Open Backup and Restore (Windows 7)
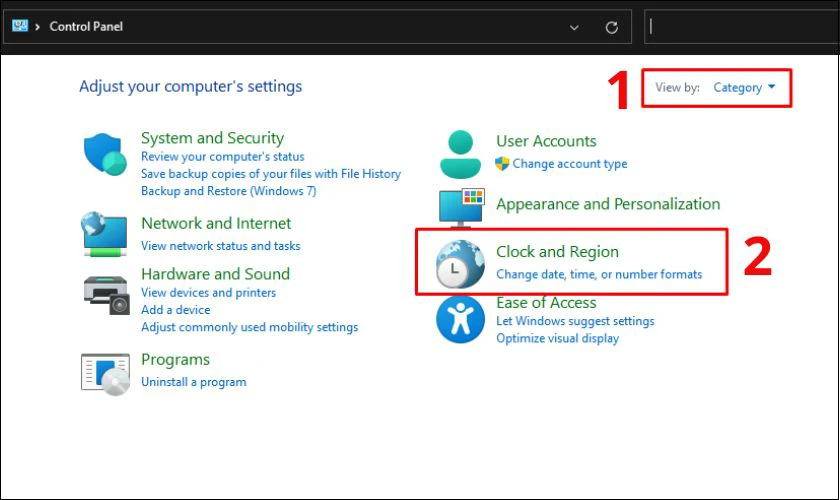This screenshot has width=840, height=500. [228, 191]
